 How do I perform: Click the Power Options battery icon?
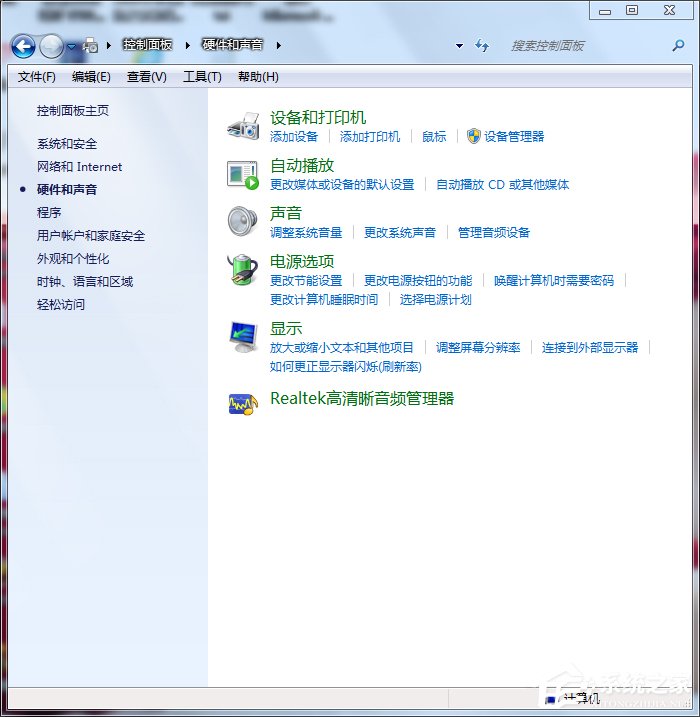(243, 270)
